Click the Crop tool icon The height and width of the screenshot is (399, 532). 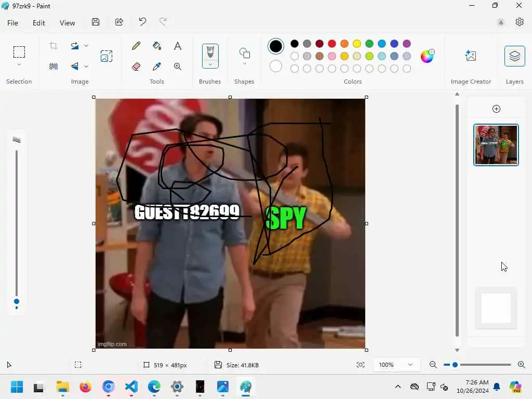(54, 46)
